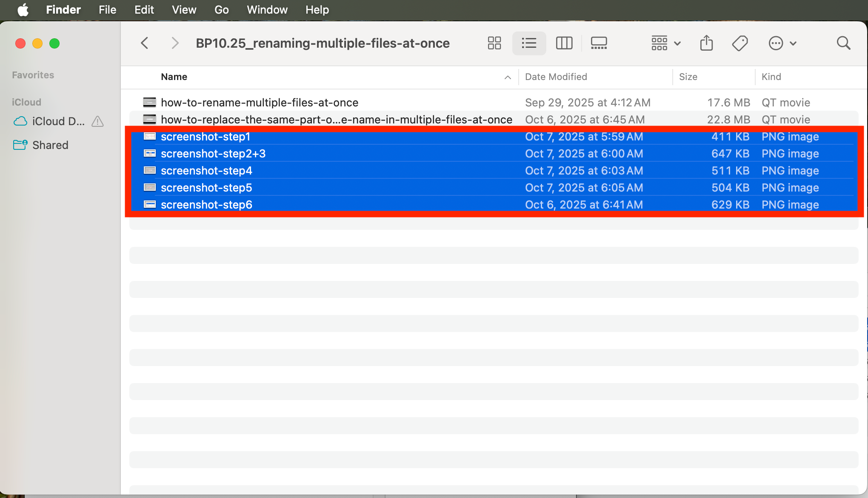The width and height of the screenshot is (868, 498).
Task: Switch to gallery view
Action: tap(599, 43)
